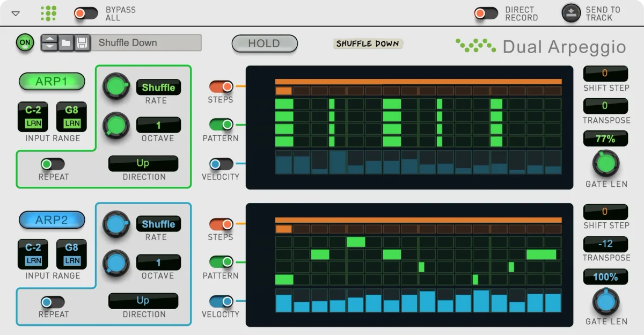Toggle the Bypass All switch
644x335 pixels.
[x=86, y=13]
